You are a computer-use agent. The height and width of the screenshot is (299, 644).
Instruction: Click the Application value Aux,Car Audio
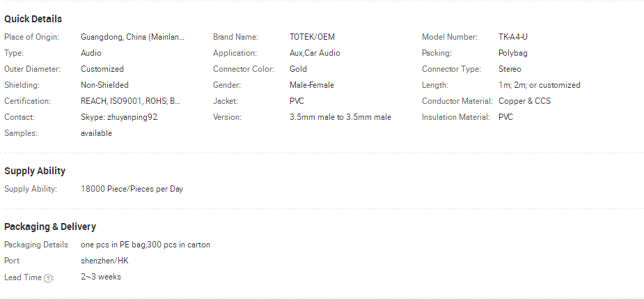315,53
